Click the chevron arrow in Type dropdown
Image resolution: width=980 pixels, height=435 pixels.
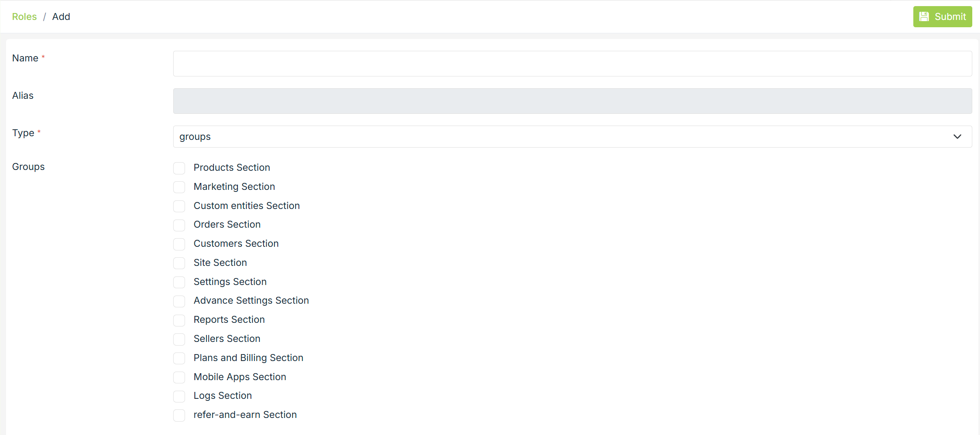coord(957,137)
